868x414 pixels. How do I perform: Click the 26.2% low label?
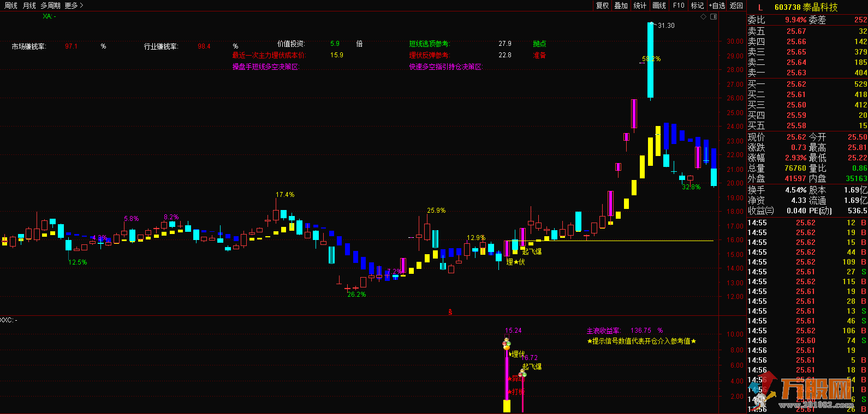(x=356, y=295)
